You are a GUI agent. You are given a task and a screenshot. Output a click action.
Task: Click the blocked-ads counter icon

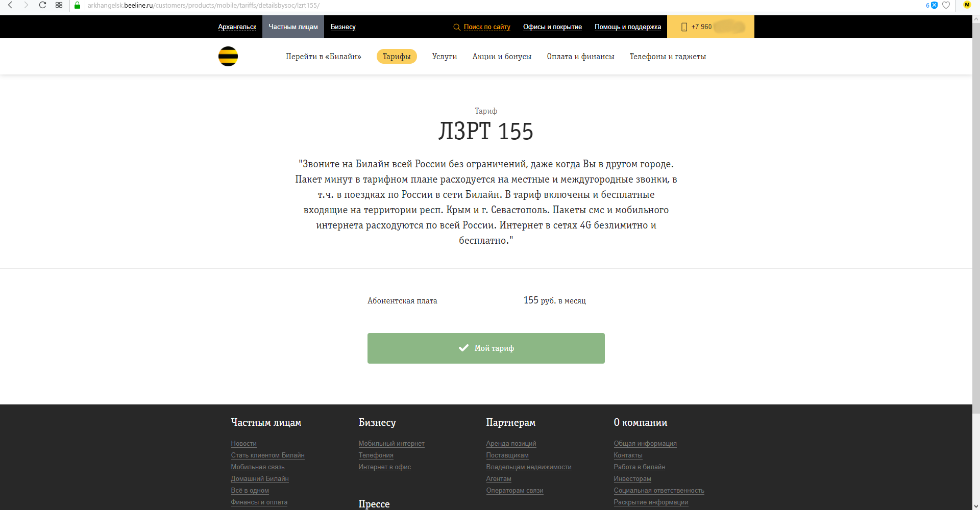932,5
